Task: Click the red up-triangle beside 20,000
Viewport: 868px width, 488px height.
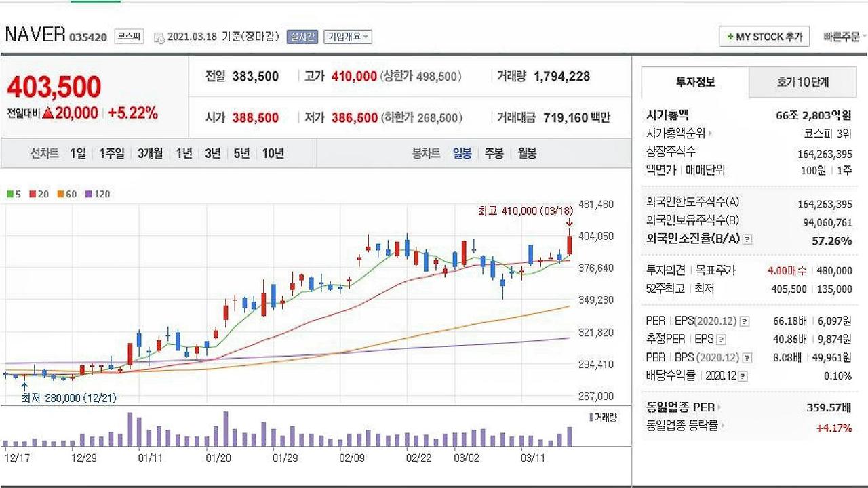Action: point(47,113)
